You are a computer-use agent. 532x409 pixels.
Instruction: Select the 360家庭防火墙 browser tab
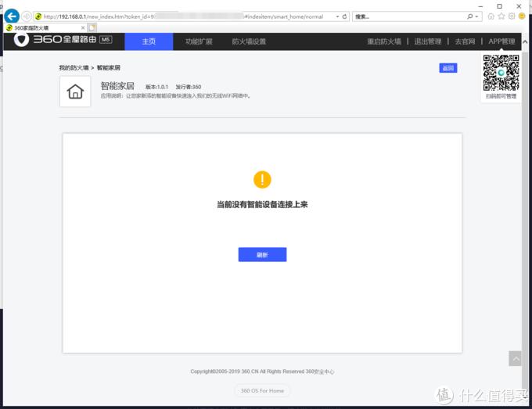(x=45, y=28)
